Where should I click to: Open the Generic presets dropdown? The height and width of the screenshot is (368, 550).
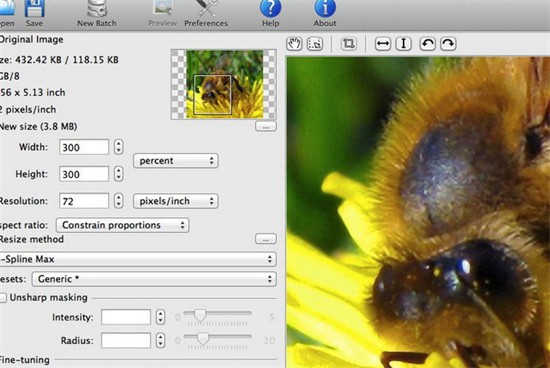(154, 279)
